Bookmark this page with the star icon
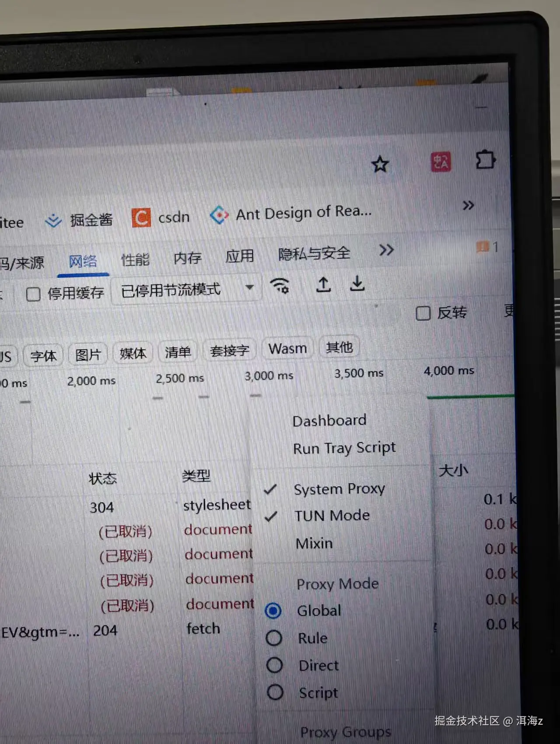The height and width of the screenshot is (744, 560). point(380,165)
